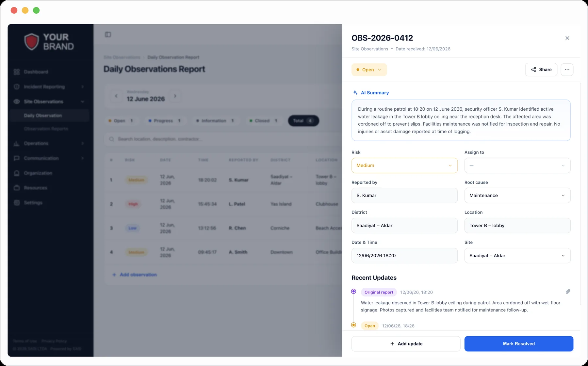Go to next day arrow
The height and width of the screenshot is (366, 588).
[175, 96]
